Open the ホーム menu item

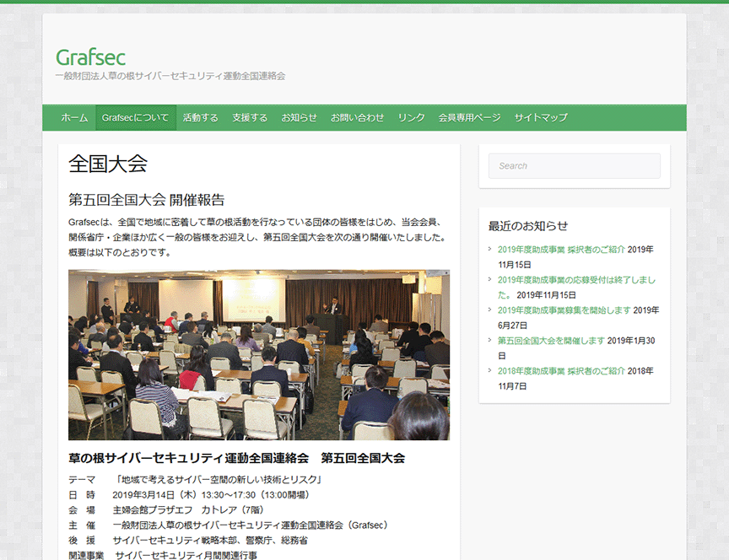pos(74,118)
